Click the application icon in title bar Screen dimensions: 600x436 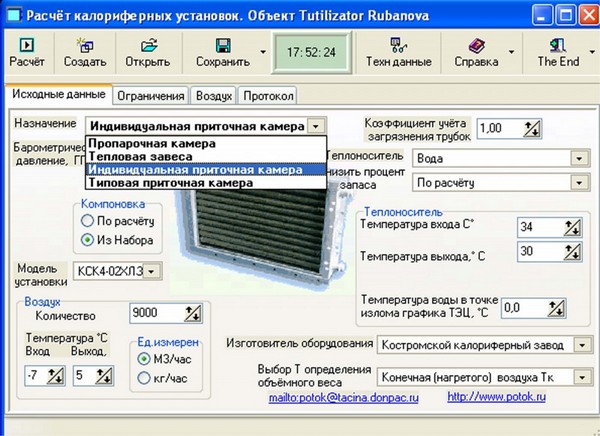[14, 16]
